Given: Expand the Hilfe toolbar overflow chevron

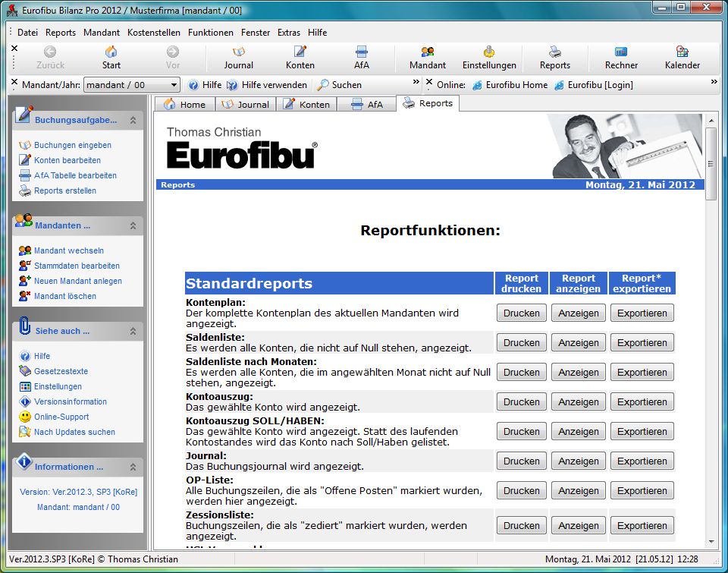Looking at the screenshot, I should click(416, 82).
